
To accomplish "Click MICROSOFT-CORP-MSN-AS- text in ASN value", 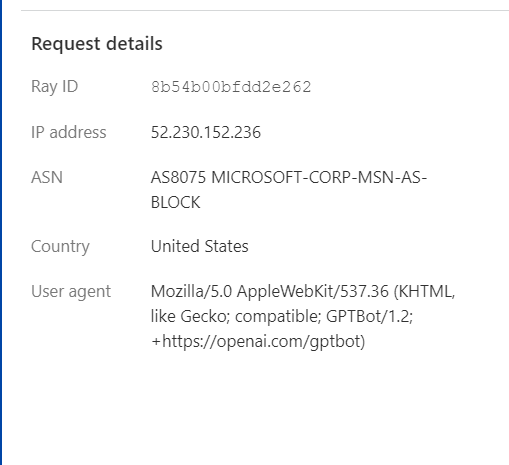I will [x=319, y=177].
